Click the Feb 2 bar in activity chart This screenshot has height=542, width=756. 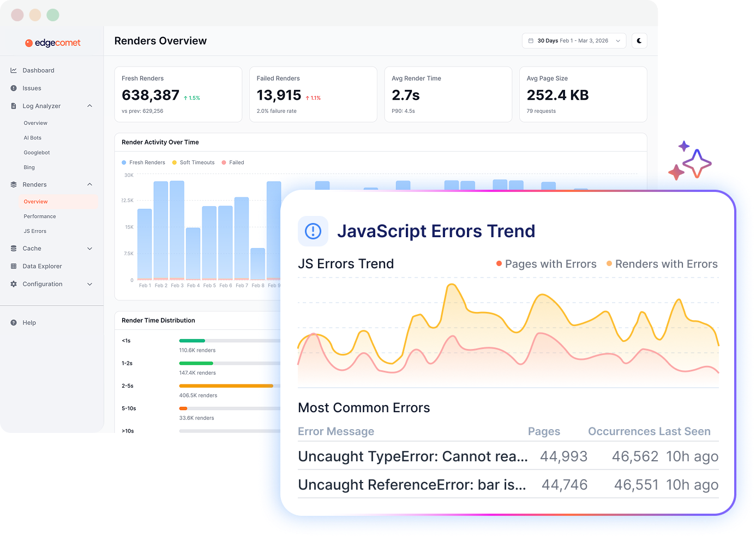coord(161,231)
